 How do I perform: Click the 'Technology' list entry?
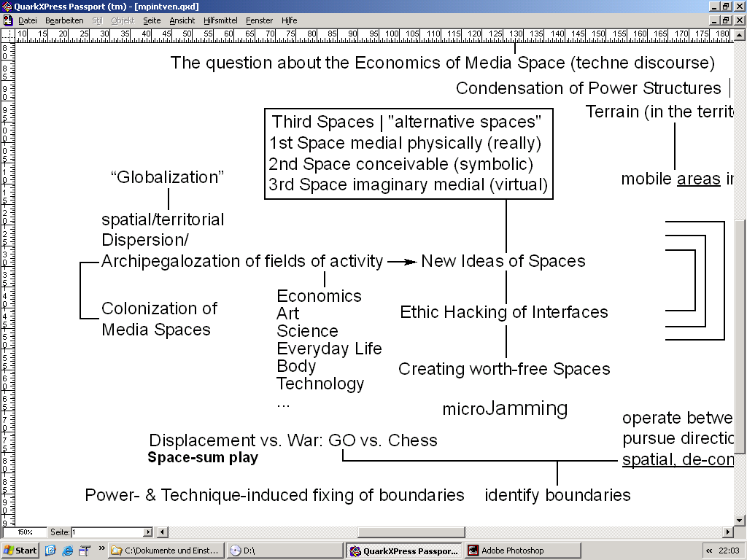coord(320,384)
